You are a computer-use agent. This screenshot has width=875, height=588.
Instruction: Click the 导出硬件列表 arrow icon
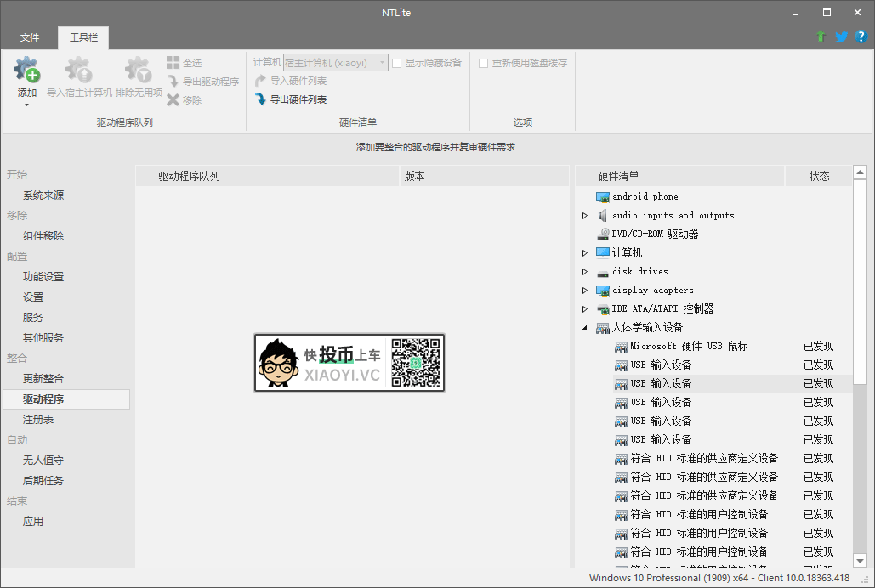point(261,99)
